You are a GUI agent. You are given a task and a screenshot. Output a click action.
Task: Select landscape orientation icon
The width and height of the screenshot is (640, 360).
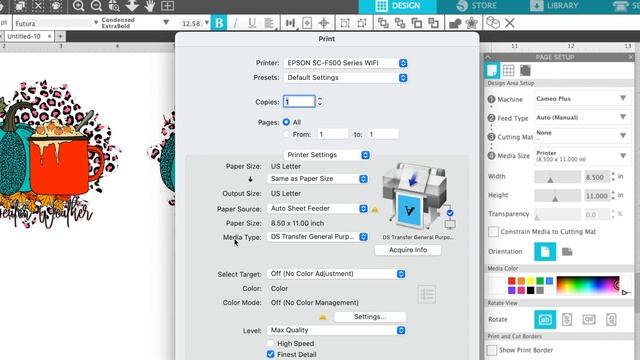coord(567,251)
